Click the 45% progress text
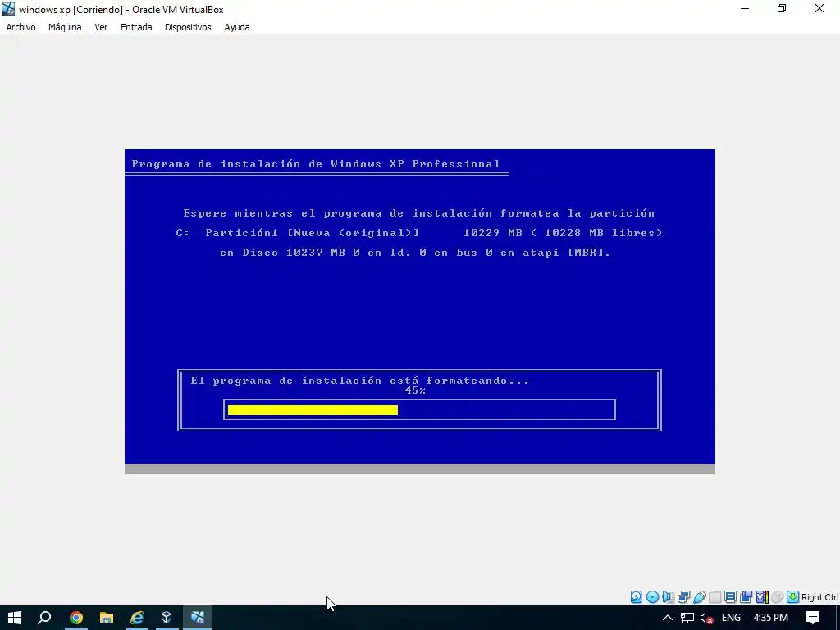840x630 pixels. point(415,390)
